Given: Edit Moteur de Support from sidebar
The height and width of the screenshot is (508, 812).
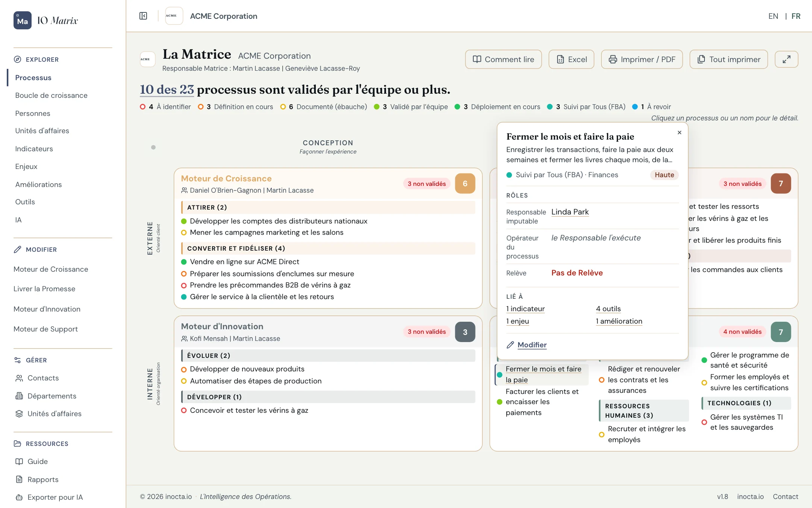Looking at the screenshot, I should click(x=45, y=329).
